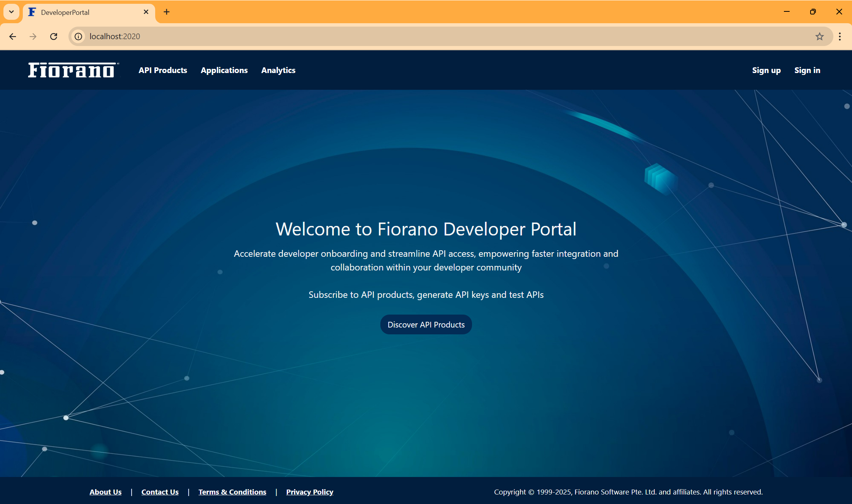Bookmark this page with the star icon
852x504 pixels.
click(820, 37)
